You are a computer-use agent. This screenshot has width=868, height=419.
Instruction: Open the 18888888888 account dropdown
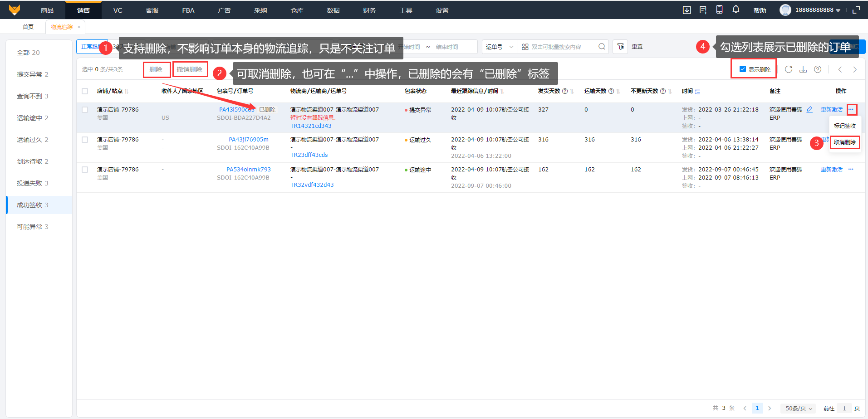818,10
